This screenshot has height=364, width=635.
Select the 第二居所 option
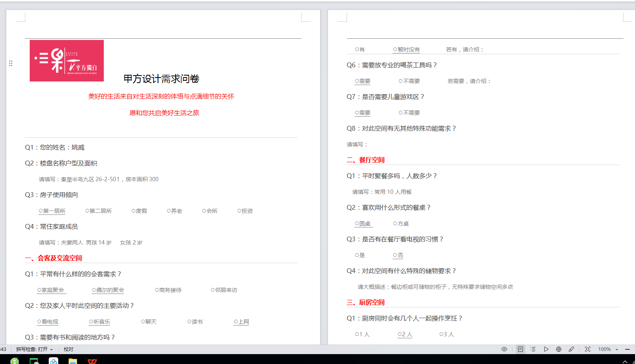tap(99, 211)
